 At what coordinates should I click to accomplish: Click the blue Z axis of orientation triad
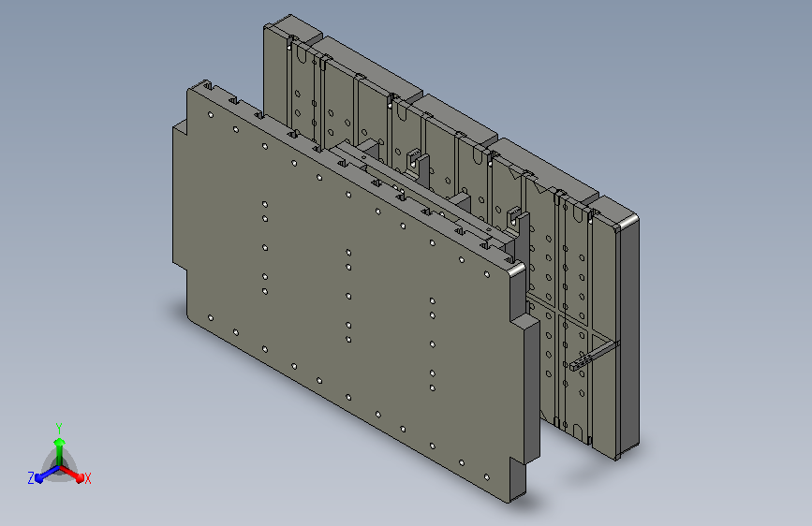pyautogui.click(x=46, y=475)
